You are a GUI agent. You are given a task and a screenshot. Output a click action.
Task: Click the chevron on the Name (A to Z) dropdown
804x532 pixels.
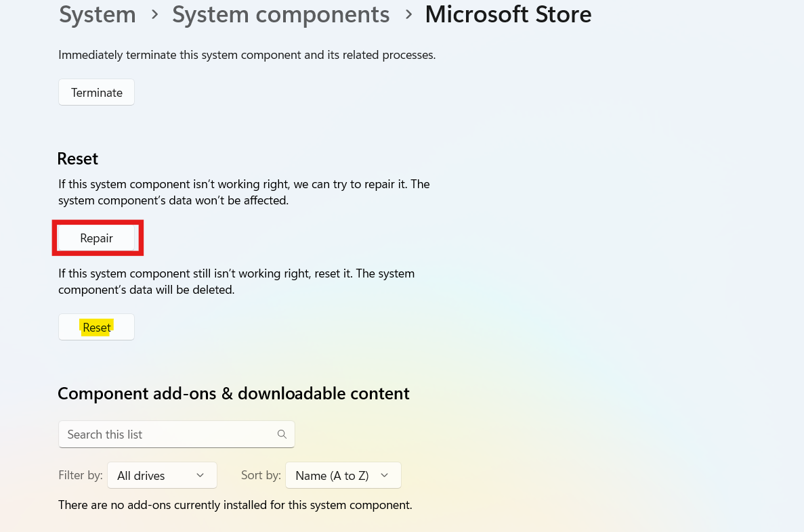point(384,475)
